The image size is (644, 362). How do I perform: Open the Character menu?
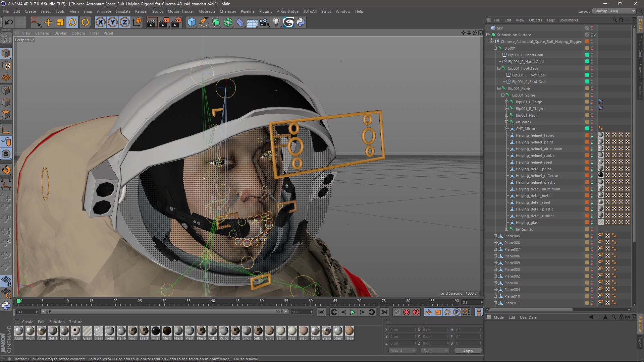(x=228, y=11)
